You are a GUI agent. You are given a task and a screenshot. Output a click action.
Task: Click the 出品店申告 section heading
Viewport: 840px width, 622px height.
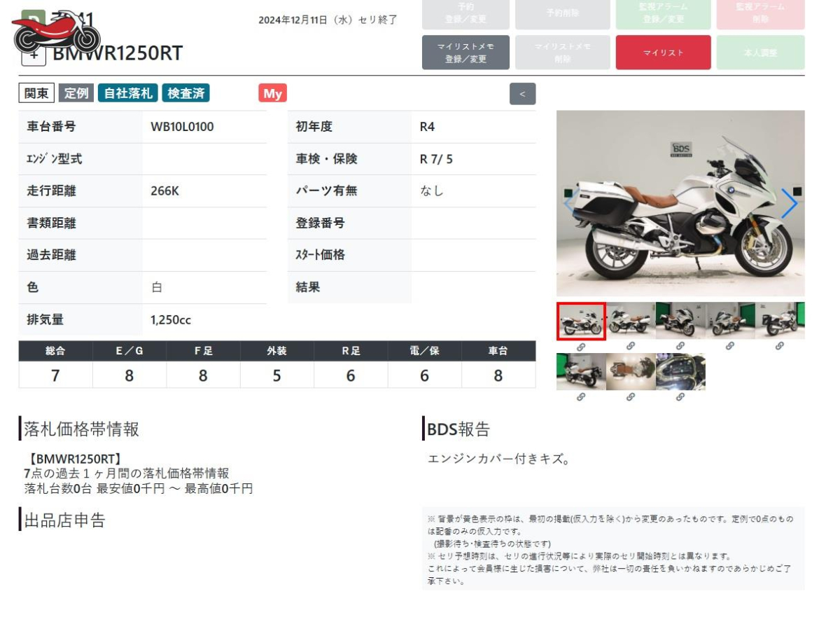point(64,520)
